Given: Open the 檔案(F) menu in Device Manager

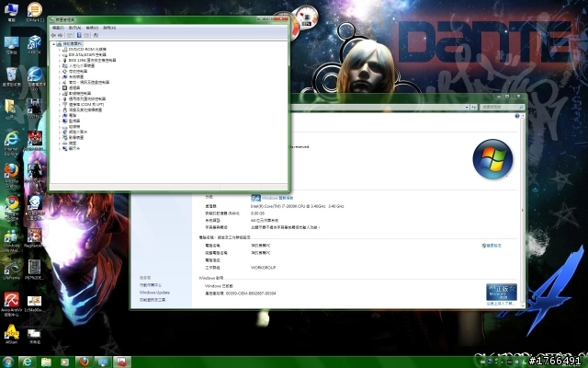Looking at the screenshot, I should point(58,28).
